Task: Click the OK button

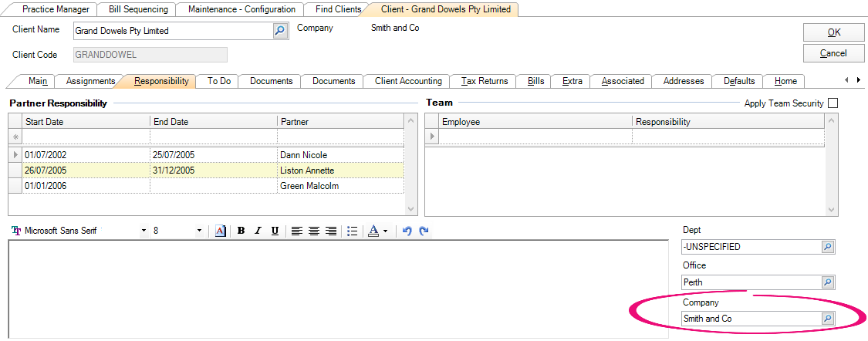Action: pos(833,32)
